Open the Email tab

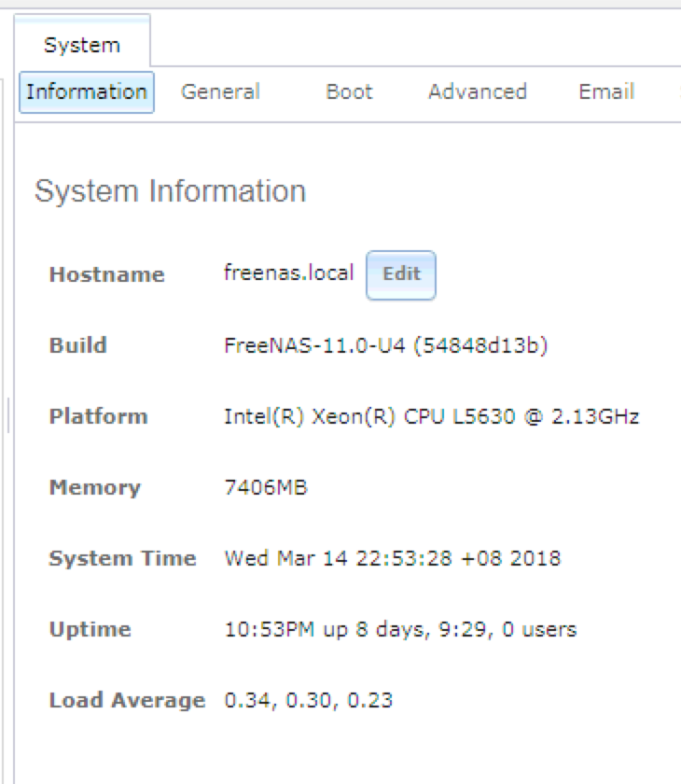pyautogui.click(x=606, y=92)
